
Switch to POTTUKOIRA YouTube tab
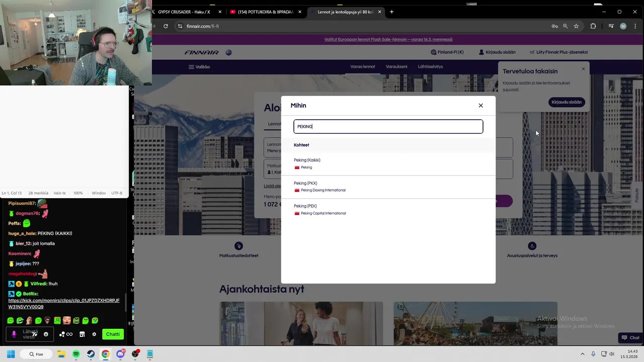coord(265,12)
